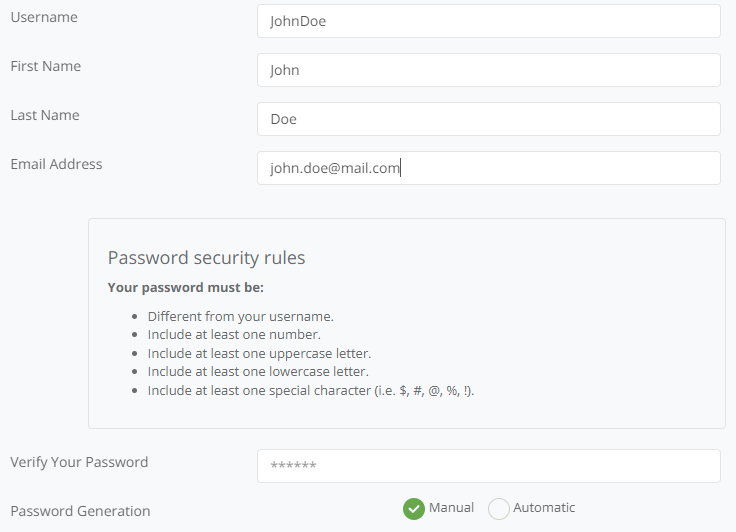Select the Manual password generation option
The height and width of the screenshot is (532, 736).
click(x=414, y=509)
